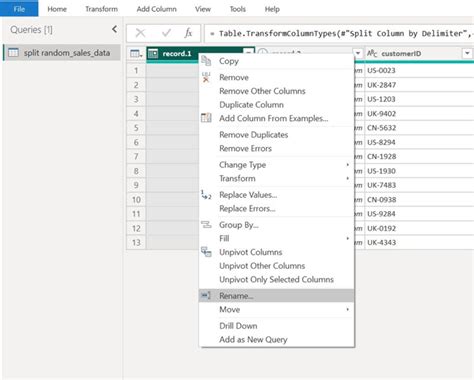Click the Move submenu arrow

347,309
